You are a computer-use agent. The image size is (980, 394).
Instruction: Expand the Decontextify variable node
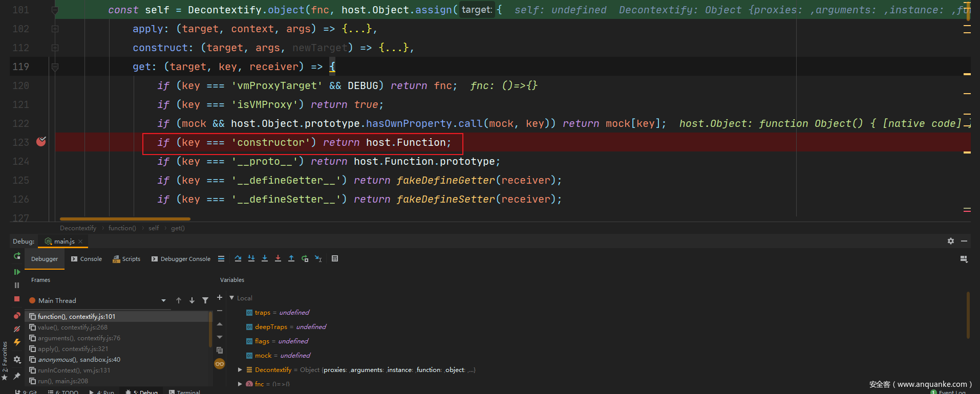point(240,370)
